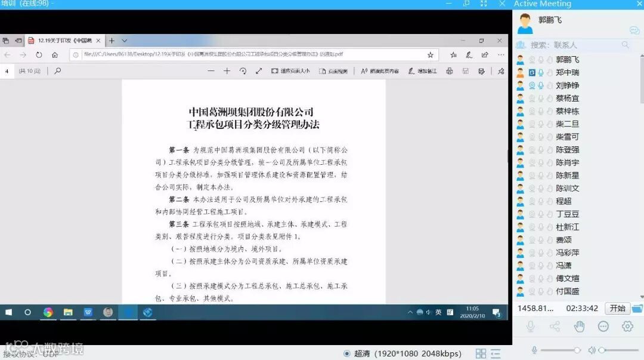Open the favorites hub icon
Screen dimensions: 644x360
pyautogui.click(x=453, y=55)
